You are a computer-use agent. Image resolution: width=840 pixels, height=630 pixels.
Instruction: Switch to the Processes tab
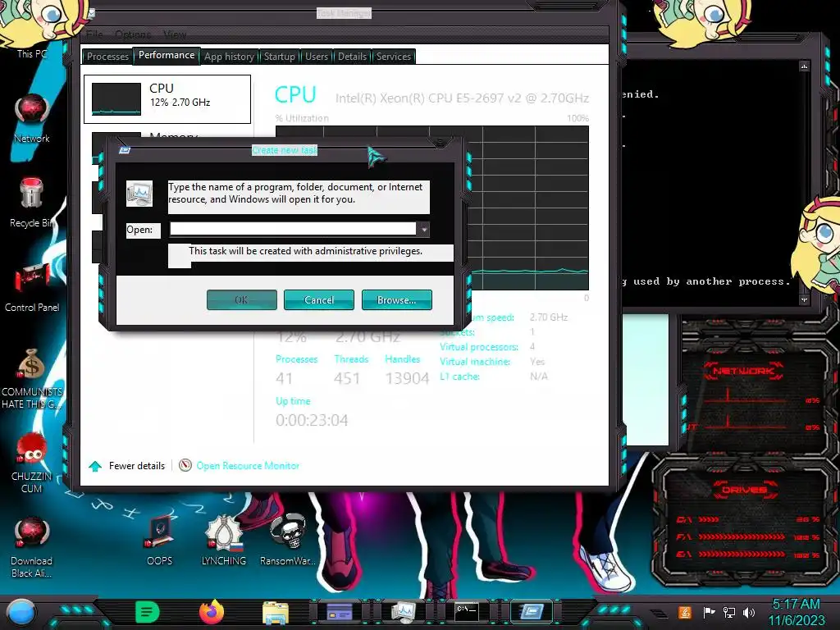[107, 57]
